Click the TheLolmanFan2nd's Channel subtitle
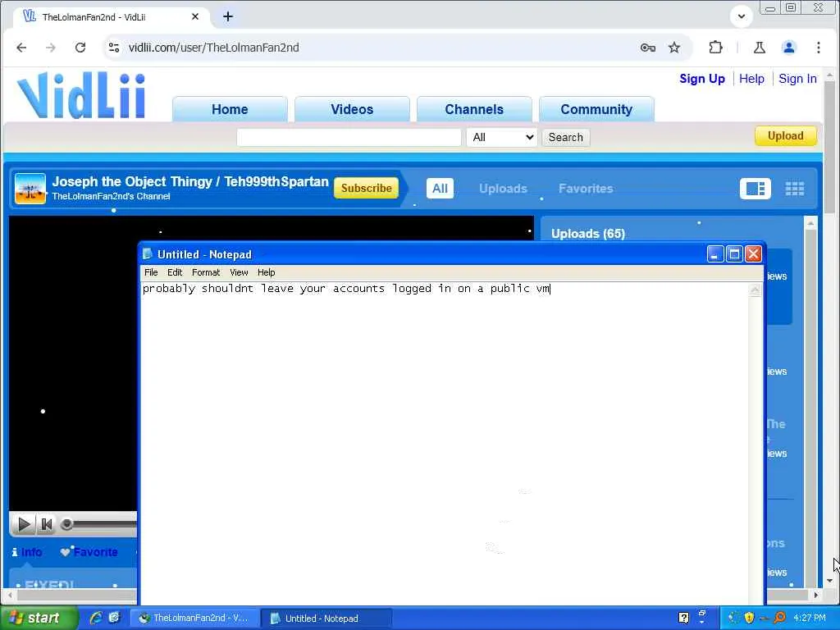840x630 pixels. click(111, 196)
